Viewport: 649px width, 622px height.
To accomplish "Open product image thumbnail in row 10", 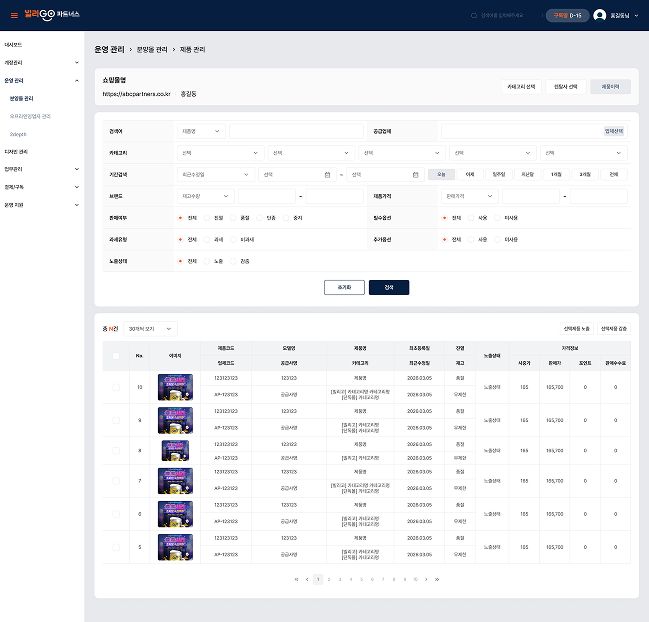I will click(175, 387).
